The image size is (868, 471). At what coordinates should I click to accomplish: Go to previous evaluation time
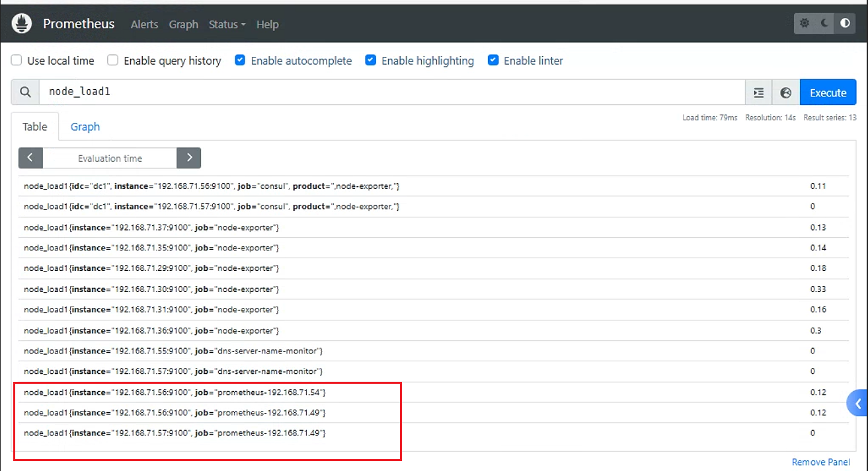coord(30,158)
